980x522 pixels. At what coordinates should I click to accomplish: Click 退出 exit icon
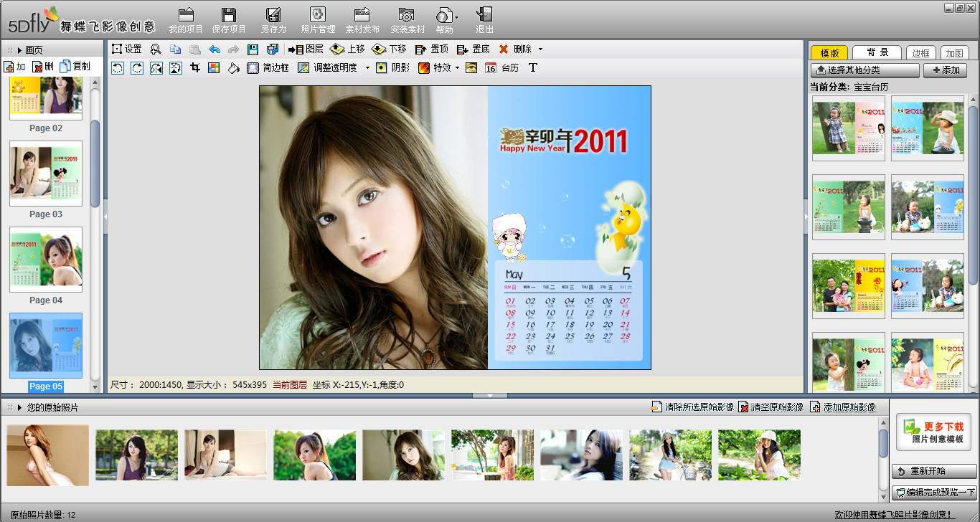point(484,20)
